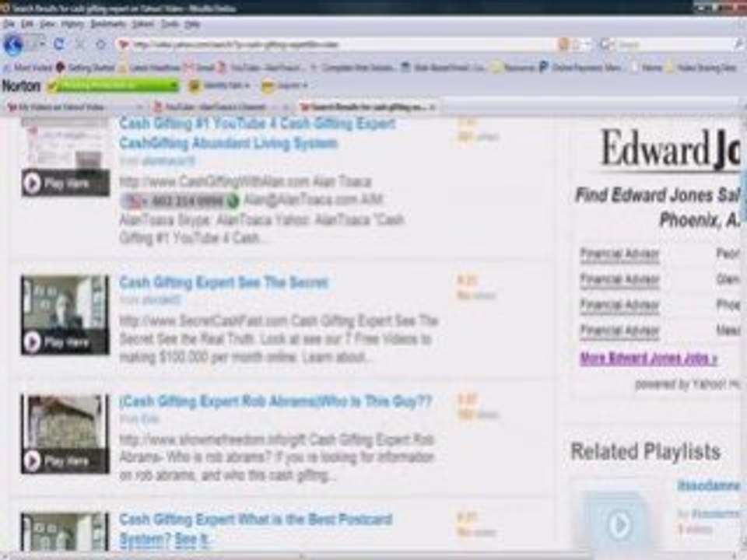Open Norton Identity Safe dropdown
The image size is (747, 560).
(x=219, y=86)
